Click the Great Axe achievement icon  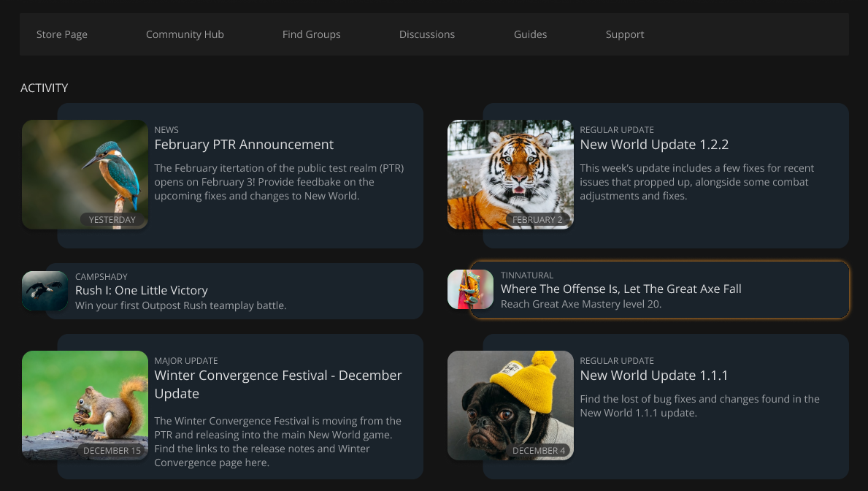(470, 289)
